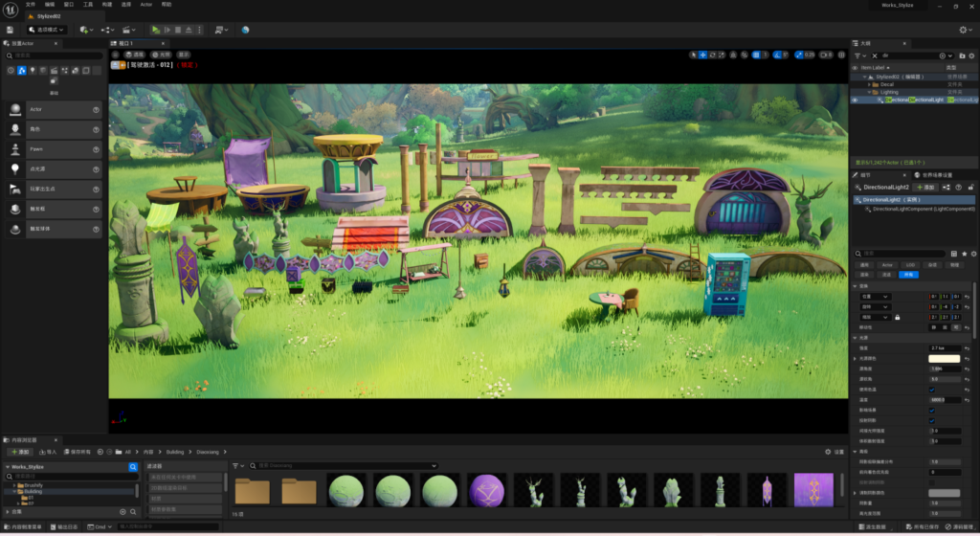
Task: Open the Blueprints dropdown in main toolbar
Action: coord(107,30)
